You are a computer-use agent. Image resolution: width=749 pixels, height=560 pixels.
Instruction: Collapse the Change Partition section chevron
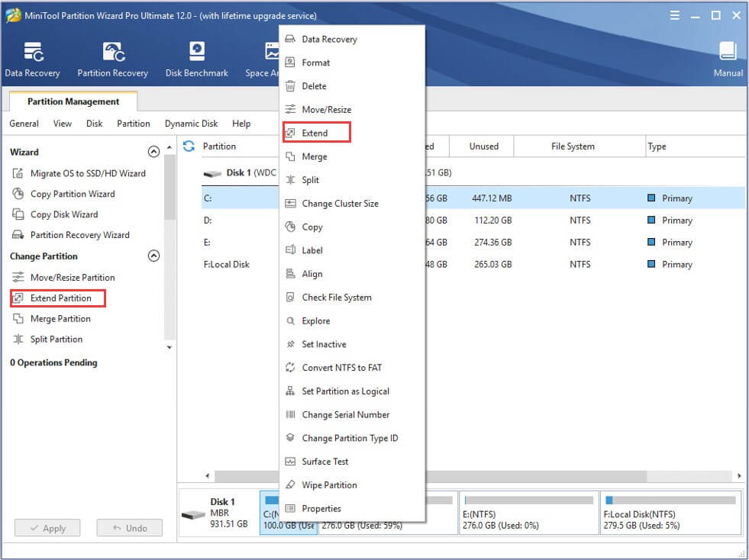[153, 256]
